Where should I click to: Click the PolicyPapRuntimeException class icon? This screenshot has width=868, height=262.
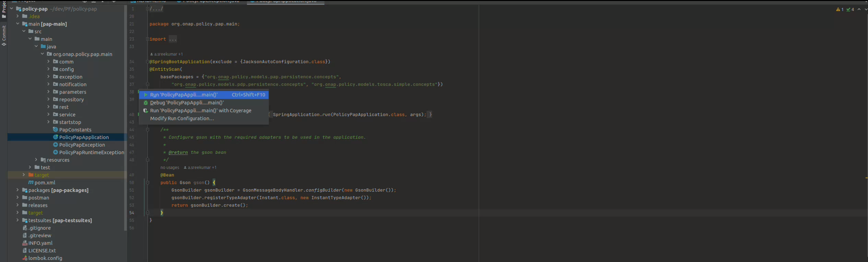(x=55, y=152)
